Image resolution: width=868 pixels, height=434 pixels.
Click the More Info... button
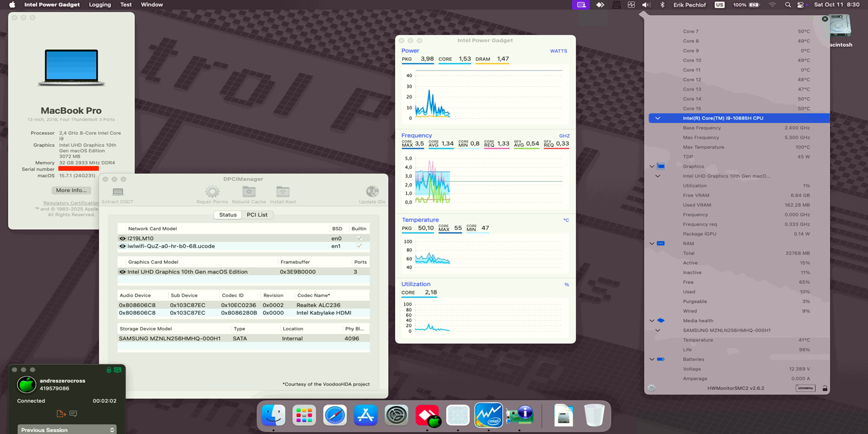coord(71,190)
